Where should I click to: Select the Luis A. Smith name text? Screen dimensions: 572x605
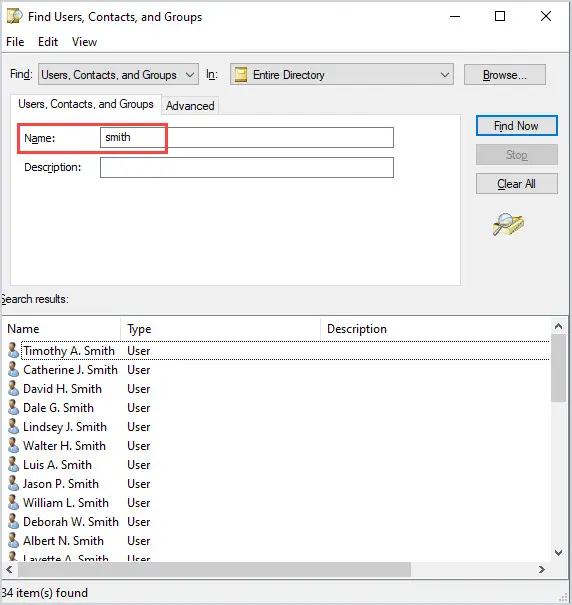[58, 465]
